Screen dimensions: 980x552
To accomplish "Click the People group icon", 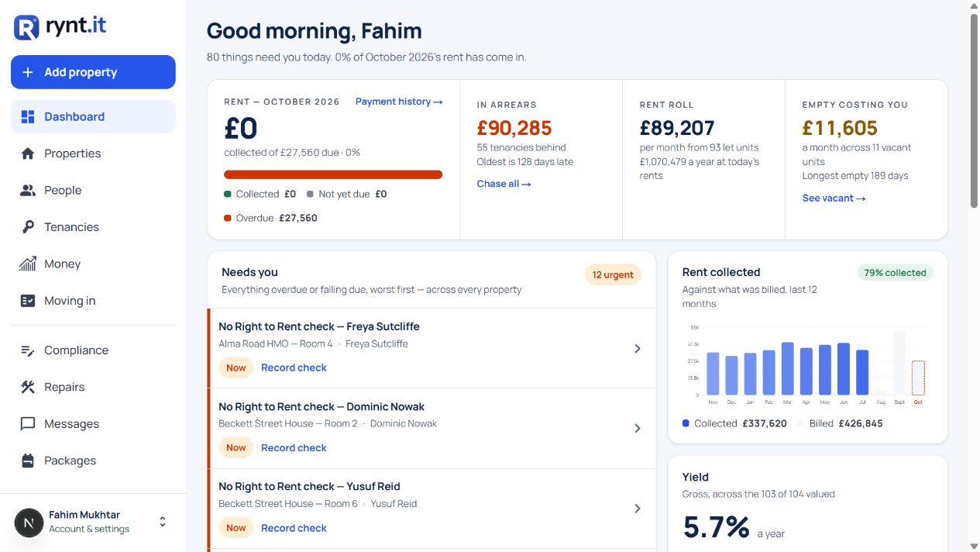I will coord(28,190).
